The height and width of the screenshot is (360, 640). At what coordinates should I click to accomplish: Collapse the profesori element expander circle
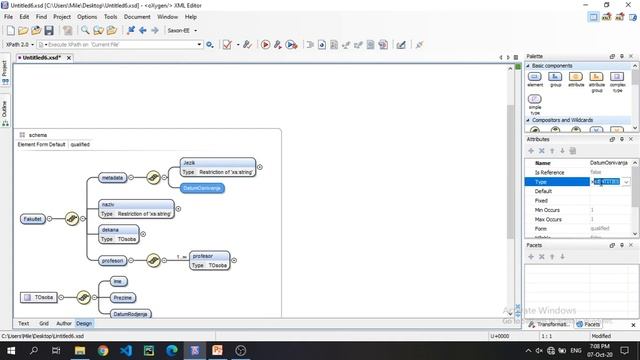(x=131, y=260)
